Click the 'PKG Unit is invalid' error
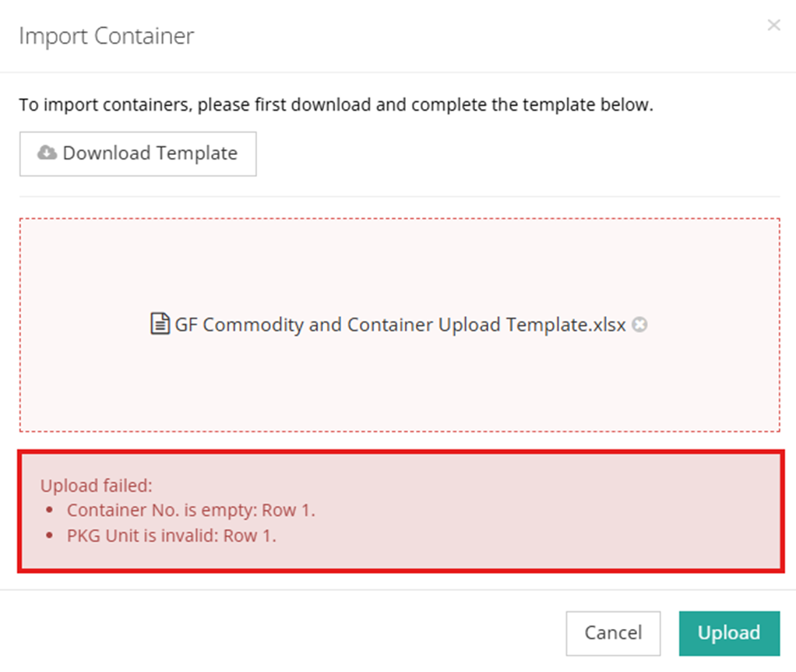The image size is (796, 672). pyautogui.click(x=171, y=536)
